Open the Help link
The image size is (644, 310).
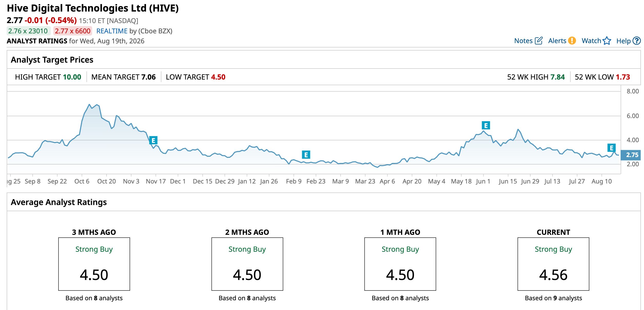click(623, 41)
